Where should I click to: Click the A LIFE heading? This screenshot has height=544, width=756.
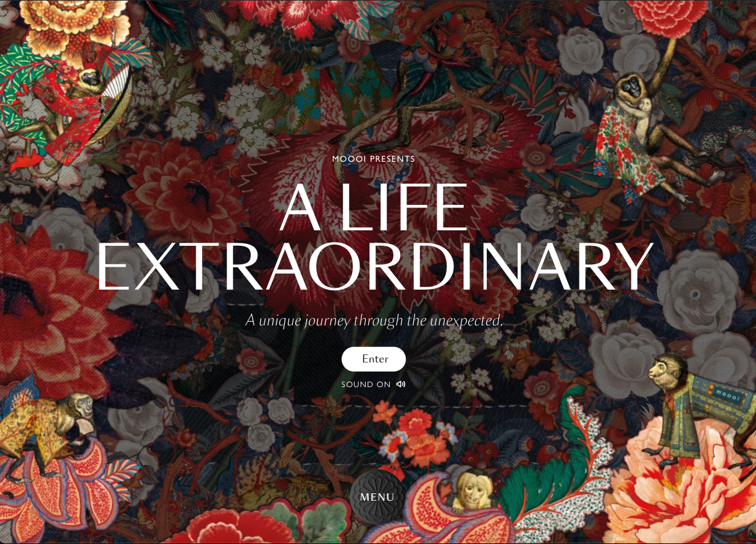tap(374, 209)
